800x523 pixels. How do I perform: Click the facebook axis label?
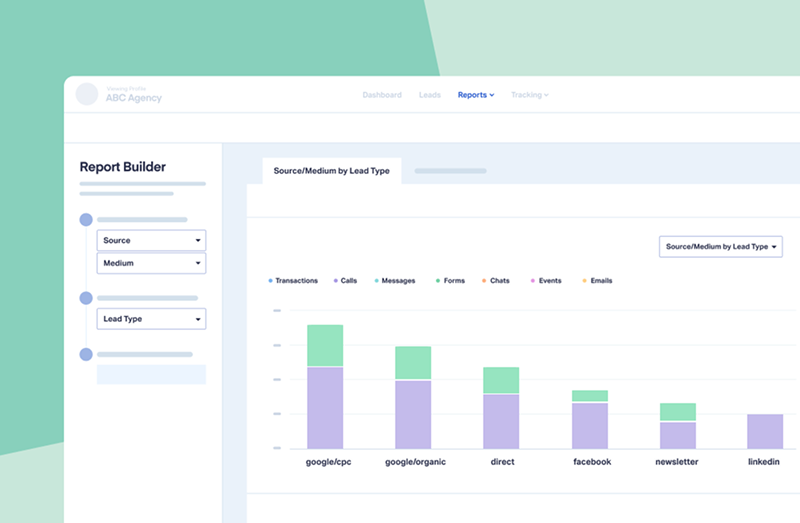tap(592, 462)
